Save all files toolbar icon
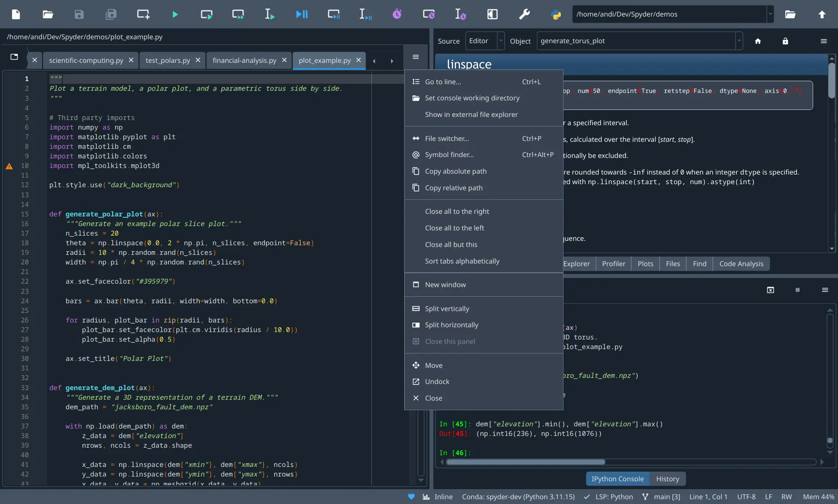This screenshot has height=504, width=838. click(x=111, y=14)
